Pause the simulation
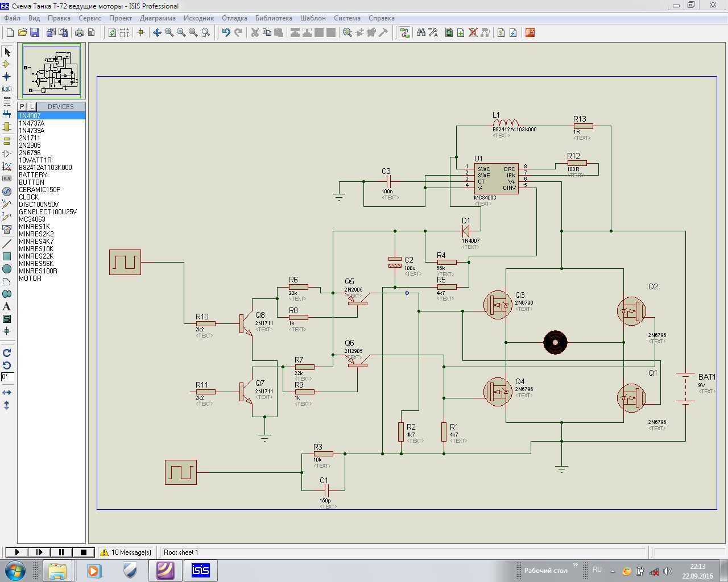 tap(61, 552)
